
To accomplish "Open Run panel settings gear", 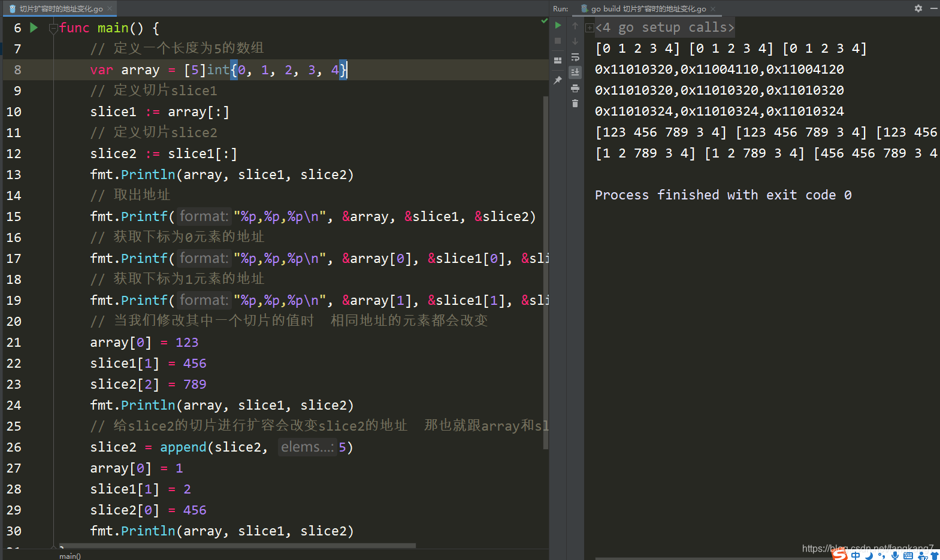I will pos(918,8).
